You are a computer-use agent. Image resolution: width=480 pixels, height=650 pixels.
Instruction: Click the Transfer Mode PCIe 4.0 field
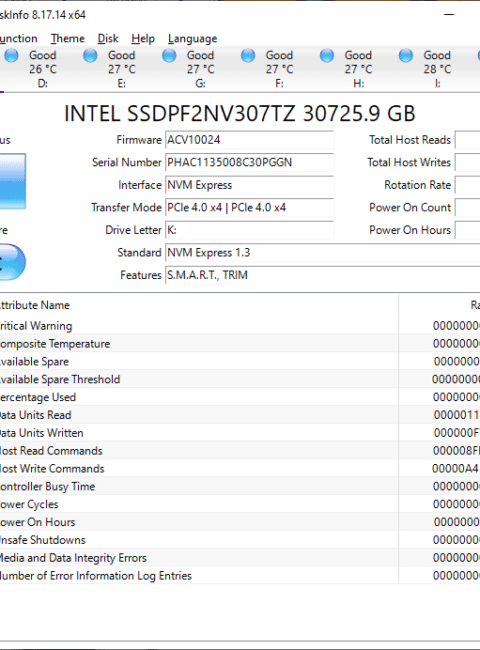(250, 207)
